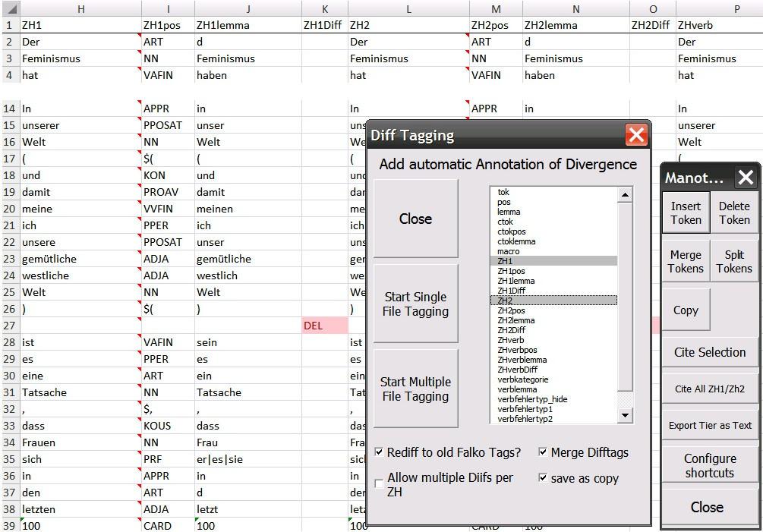
Task: Click the 'KOUS' cell in ZH1pos column
Action: 168,426
